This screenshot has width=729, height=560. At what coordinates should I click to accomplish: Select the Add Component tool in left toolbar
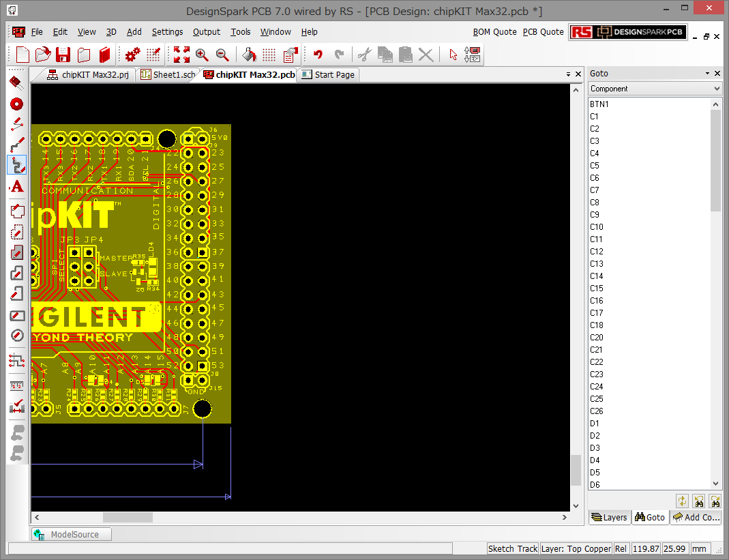pyautogui.click(x=17, y=83)
